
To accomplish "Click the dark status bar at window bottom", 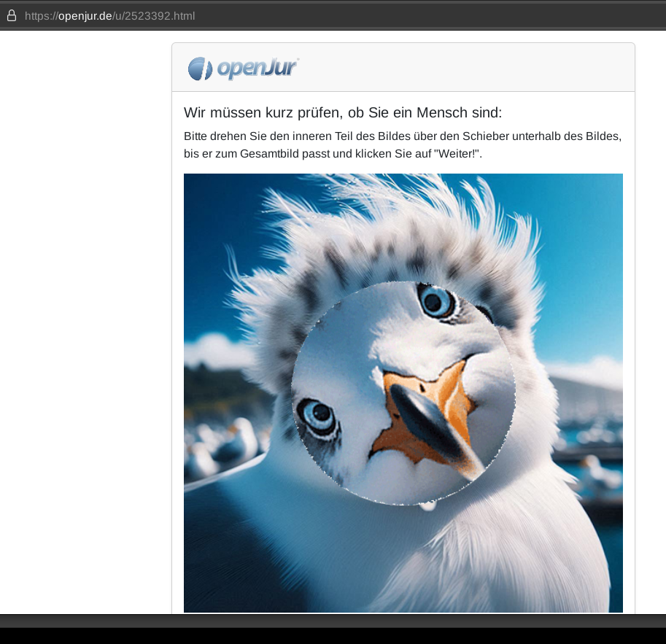I will point(333,621).
